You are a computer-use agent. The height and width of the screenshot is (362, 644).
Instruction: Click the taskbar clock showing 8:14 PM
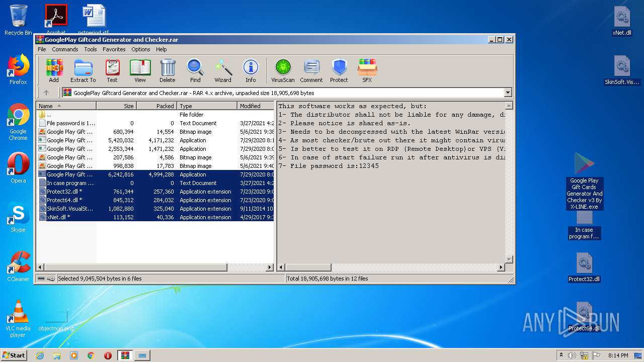click(618, 355)
